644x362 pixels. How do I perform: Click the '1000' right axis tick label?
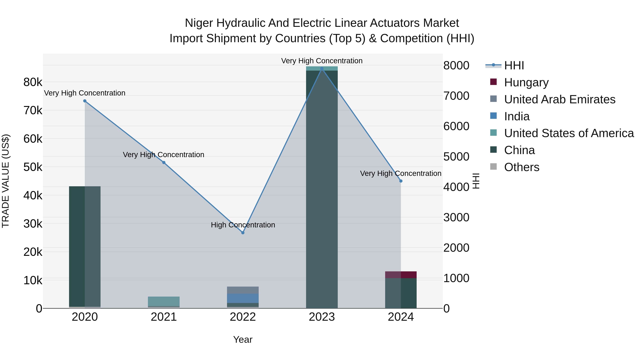(457, 278)
